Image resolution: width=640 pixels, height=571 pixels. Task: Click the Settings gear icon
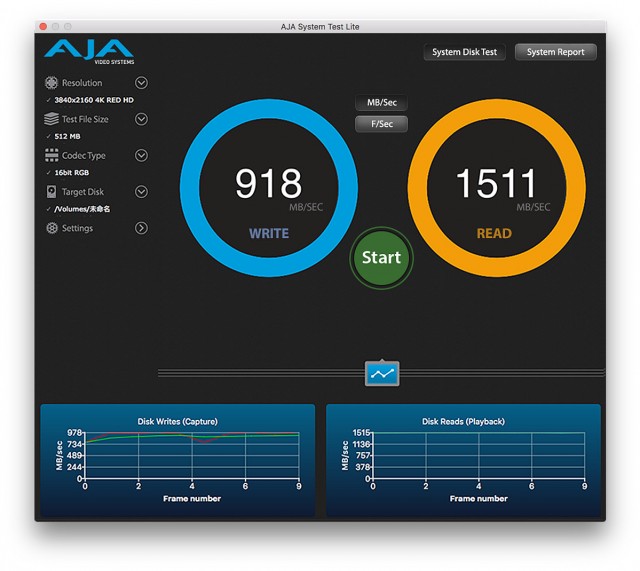tap(52, 228)
